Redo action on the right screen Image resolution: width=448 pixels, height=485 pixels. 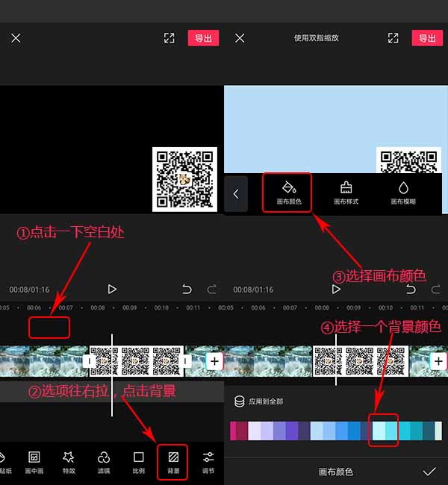[436, 290]
